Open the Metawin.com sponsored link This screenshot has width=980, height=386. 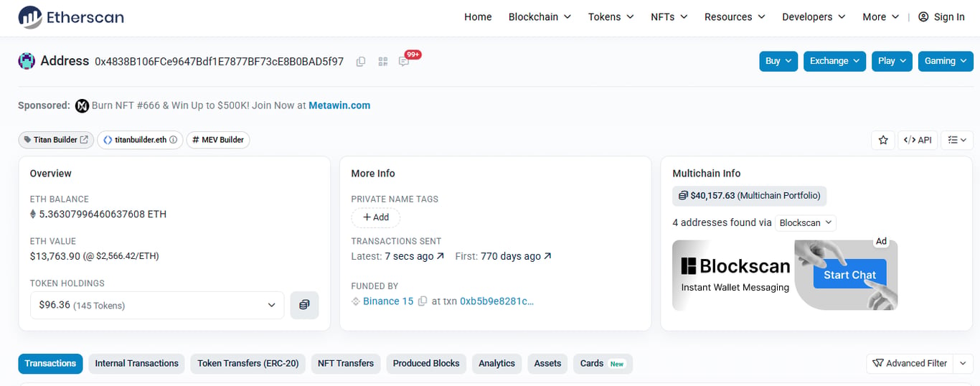coord(339,105)
